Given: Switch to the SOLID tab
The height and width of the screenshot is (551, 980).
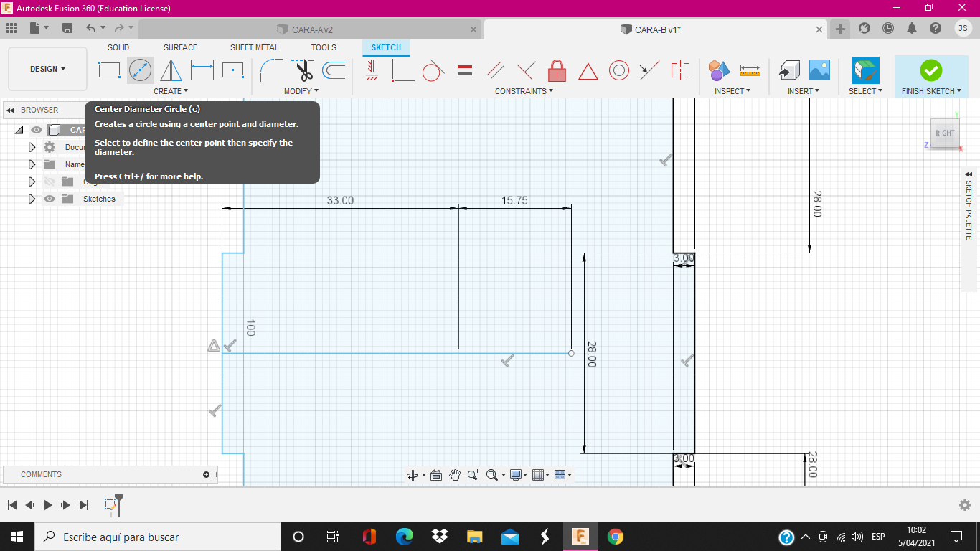Looking at the screenshot, I should (118, 47).
